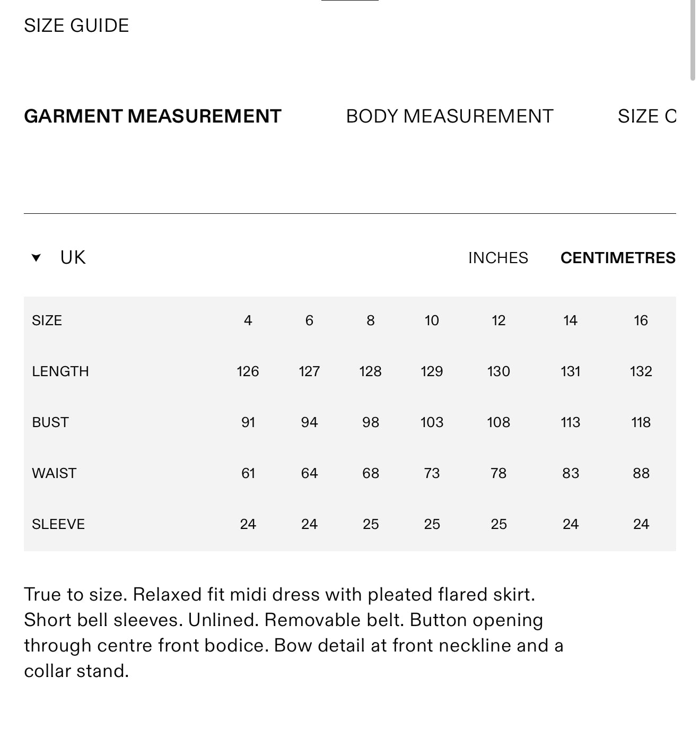Switch units to Inches

point(498,258)
